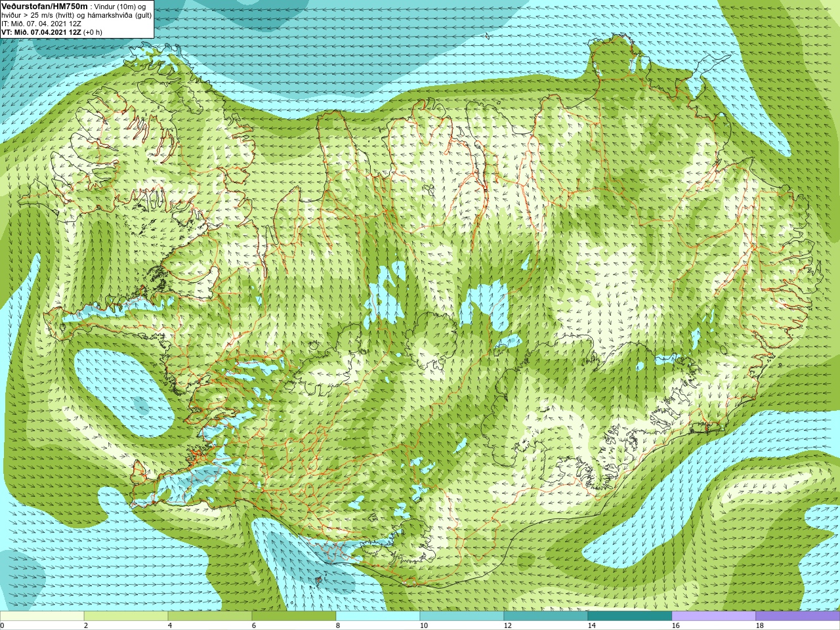Click the legend label '12'
840x630 pixels.
[x=507, y=626]
